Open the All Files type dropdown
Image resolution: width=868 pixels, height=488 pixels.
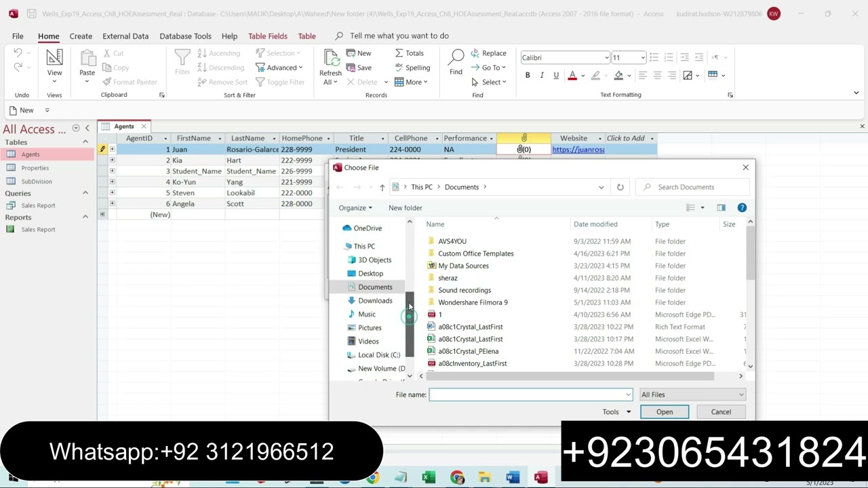[x=692, y=394]
